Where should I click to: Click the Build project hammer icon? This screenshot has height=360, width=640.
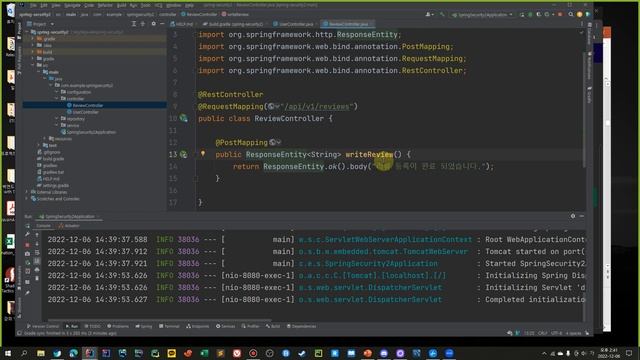pos(442,14)
